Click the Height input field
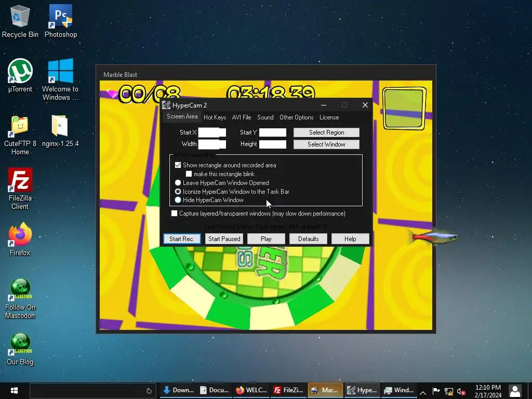Viewport: 532px width, 399px height. (x=273, y=144)
